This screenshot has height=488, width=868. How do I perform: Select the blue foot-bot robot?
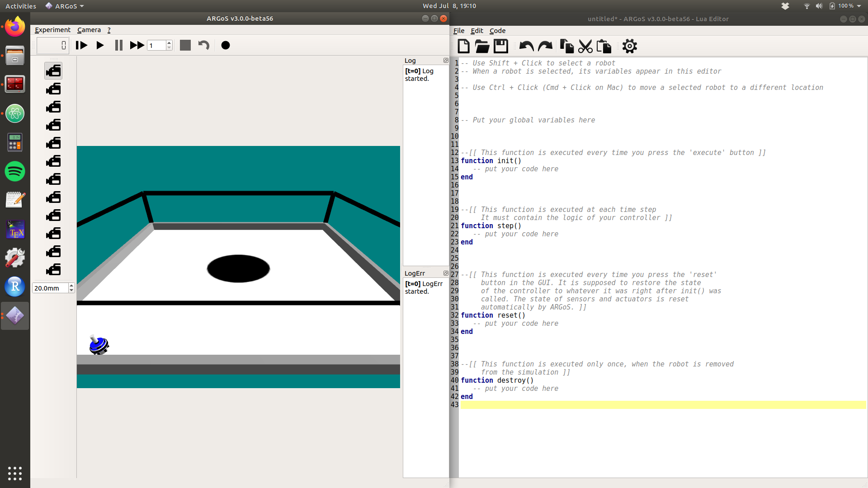pyautogui.click(x=99, y=345)
